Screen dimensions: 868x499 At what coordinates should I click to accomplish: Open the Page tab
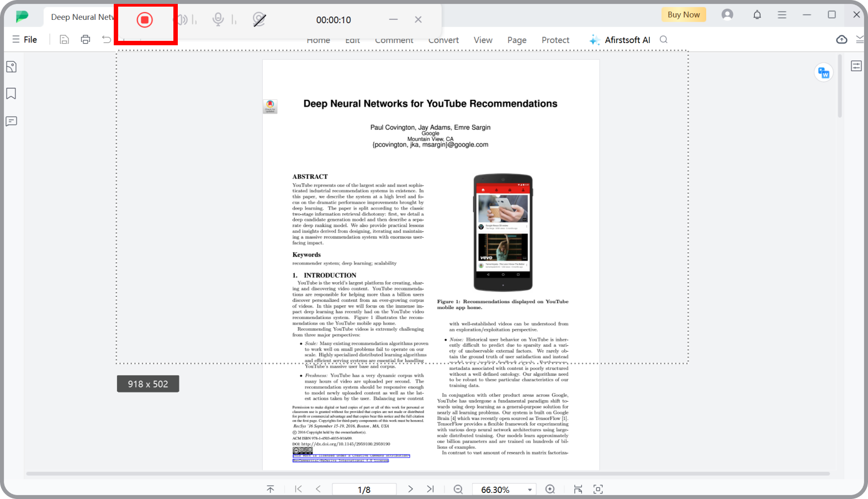point(517,40)
